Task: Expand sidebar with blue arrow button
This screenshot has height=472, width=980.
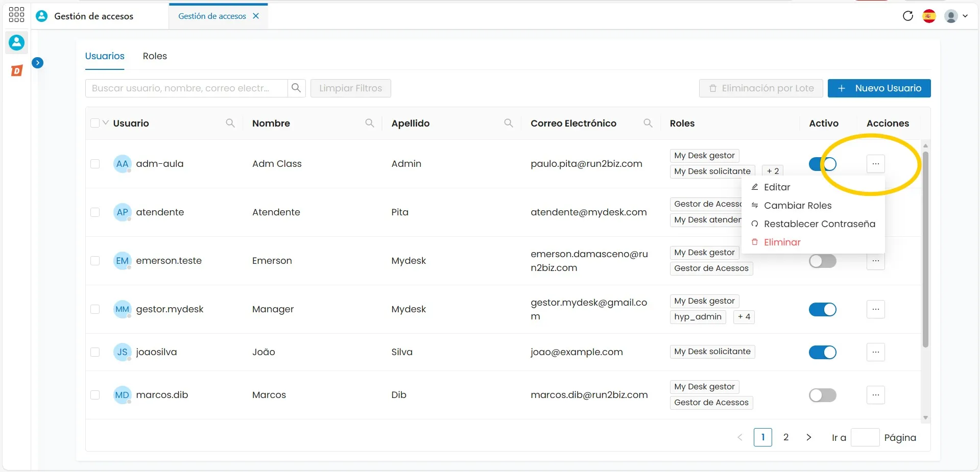Action: (37, 63)
